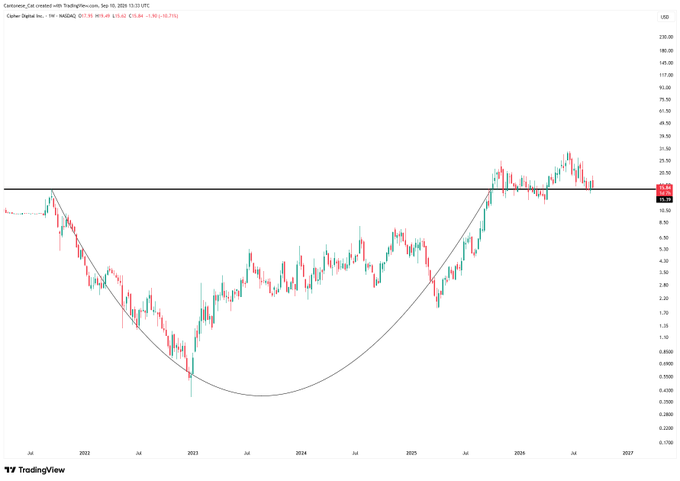Viewport: 680px width, 481px height.
Task: Click the 0.2200 price axis label
Action: [x=666, y=428]
